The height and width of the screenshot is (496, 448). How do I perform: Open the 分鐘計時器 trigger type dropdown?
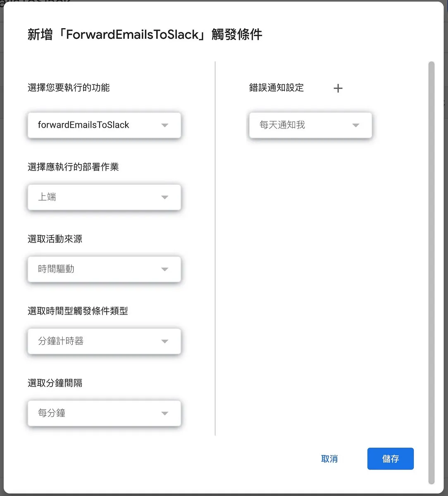[104, 341]
